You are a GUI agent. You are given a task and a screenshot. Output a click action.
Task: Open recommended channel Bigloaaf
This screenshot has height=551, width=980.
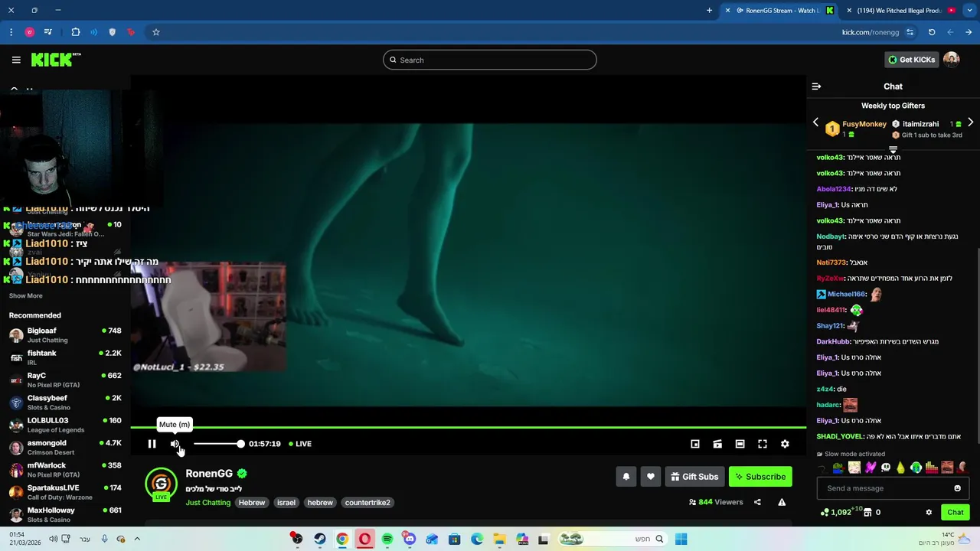pos(65,335)
